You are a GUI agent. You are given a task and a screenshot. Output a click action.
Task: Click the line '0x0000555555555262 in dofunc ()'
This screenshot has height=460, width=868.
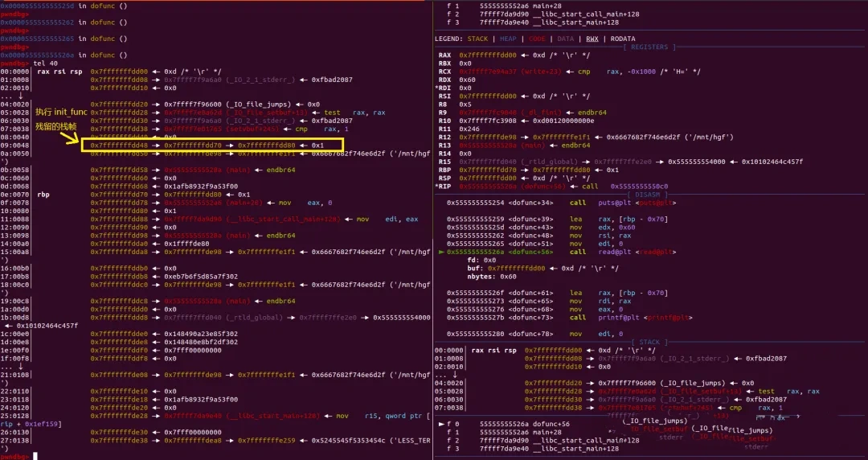pyautogui.click(x=63, y=23)
